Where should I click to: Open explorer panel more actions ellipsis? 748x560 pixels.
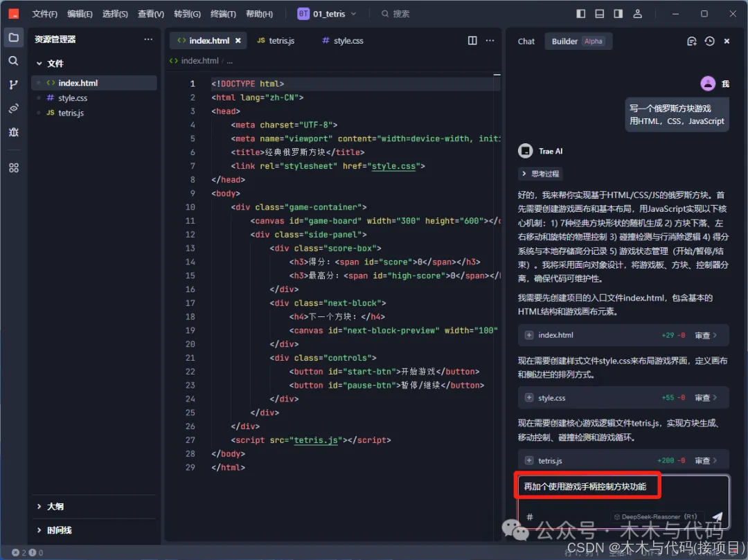click(148, 39)
